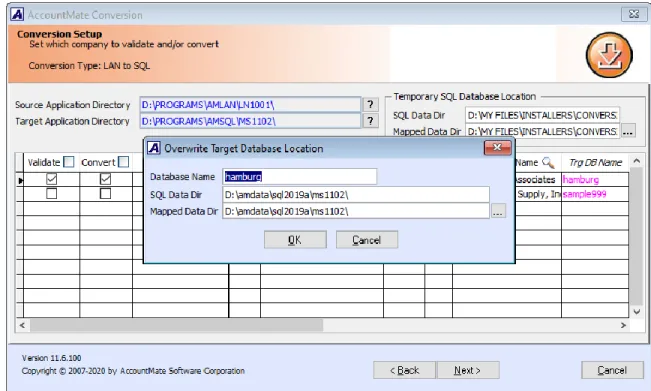651x391 pixels.
Task: Click the Temporary SQL Data Dir field
Action: tap(542, 115)
